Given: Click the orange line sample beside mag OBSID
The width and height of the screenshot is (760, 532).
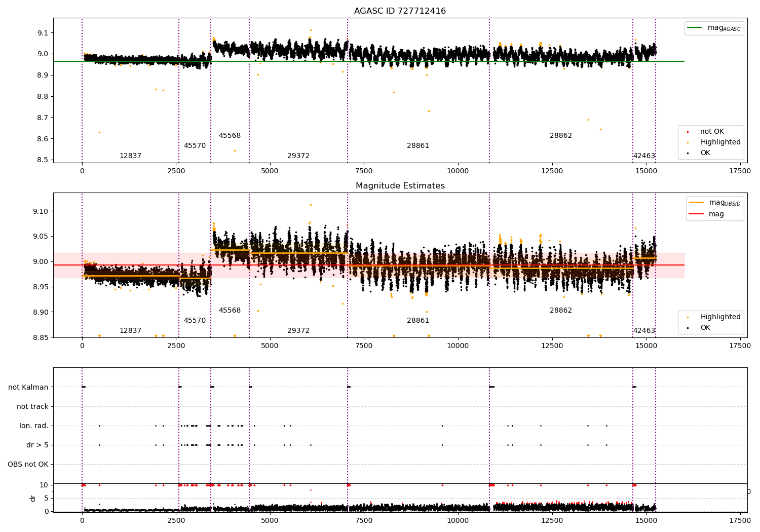Looking at the screenshot, I should click(696, 203).
